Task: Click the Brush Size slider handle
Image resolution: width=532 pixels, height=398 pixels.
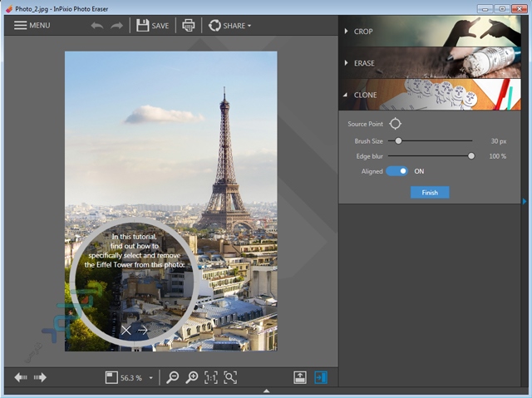Action: tap(398, 141)
